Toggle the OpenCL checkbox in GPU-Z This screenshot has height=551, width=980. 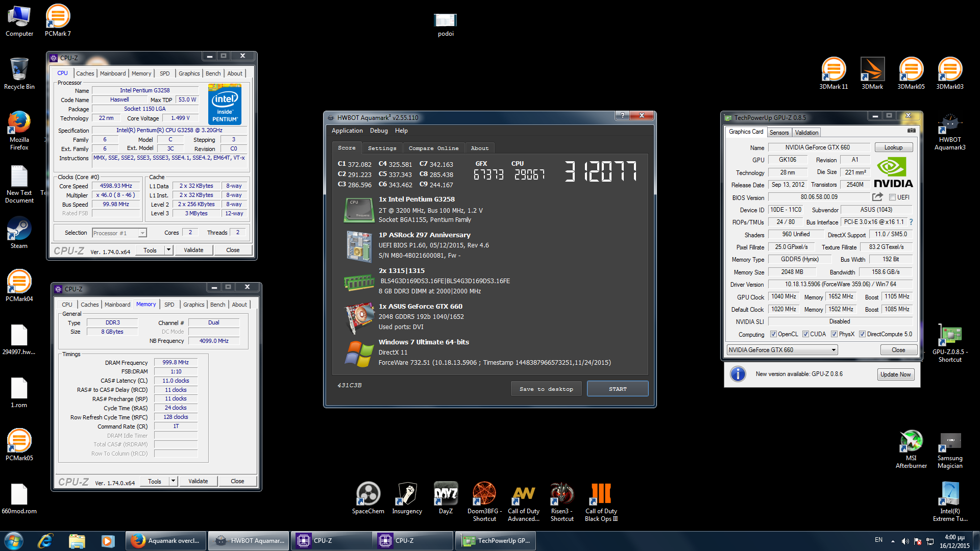coord(773,334)
